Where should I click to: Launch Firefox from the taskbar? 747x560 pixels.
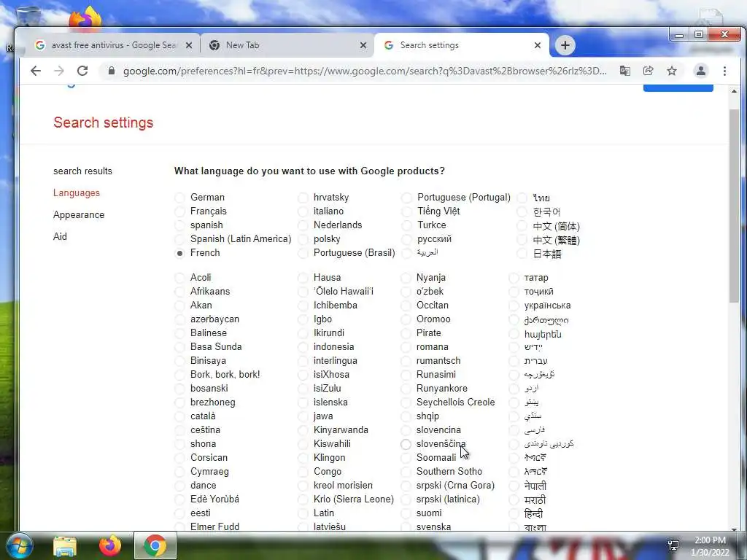pos(110,545)
